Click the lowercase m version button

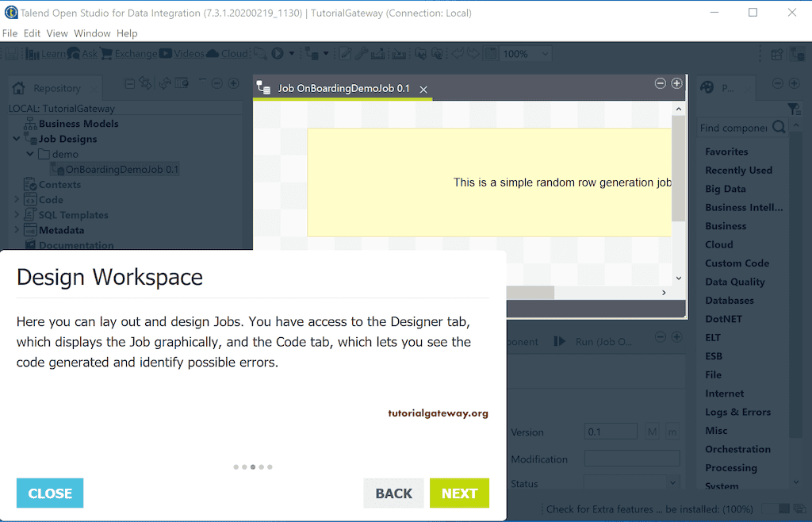pyautogui.click(x=672, y=432)
